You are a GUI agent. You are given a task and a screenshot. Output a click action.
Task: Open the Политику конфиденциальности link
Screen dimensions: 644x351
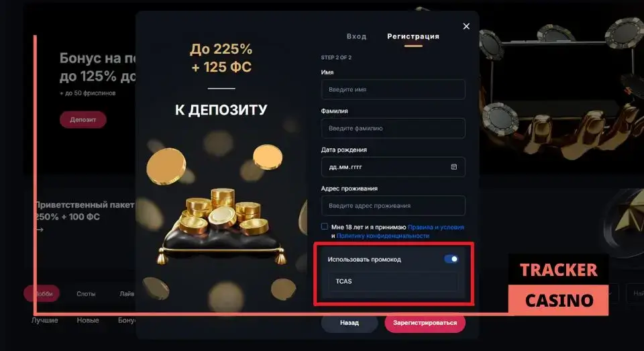click(383, 236)
